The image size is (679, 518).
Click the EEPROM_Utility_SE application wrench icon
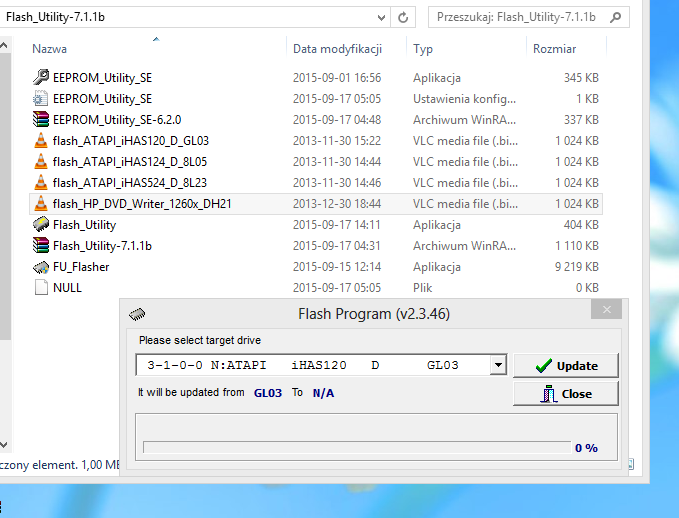click(41, 78)
